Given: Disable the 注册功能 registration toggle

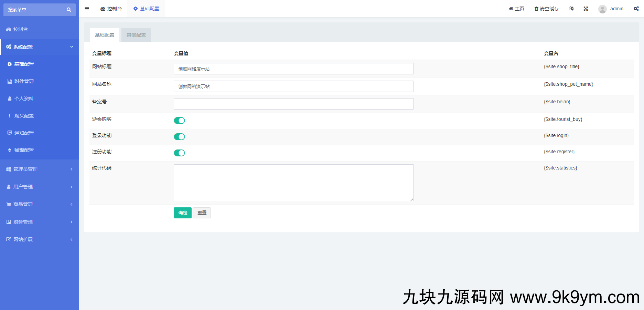Looking at the screenshot, I should tap(179, 153).
